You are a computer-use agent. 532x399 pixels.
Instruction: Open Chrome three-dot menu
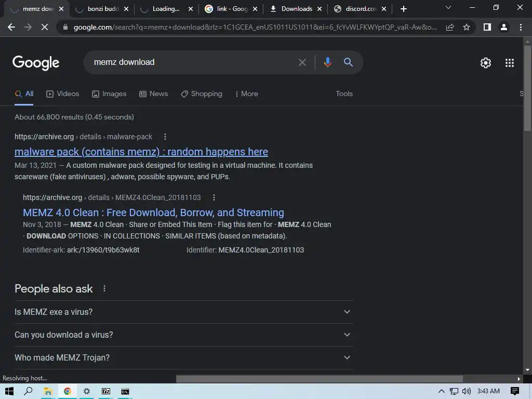pyautogui.click(x=521, y=27)
